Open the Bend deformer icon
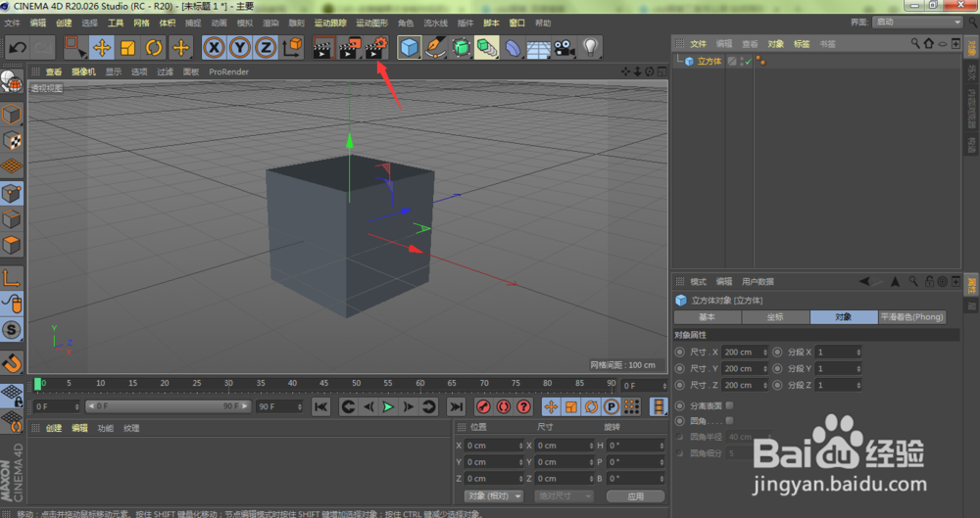The width and height of the screenshot is (980, 518). (513, 47)
